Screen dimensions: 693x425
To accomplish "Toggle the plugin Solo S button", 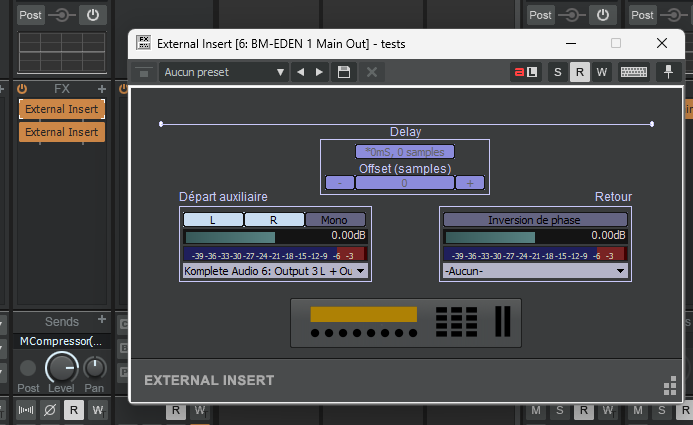I will [x=558, y=72].
